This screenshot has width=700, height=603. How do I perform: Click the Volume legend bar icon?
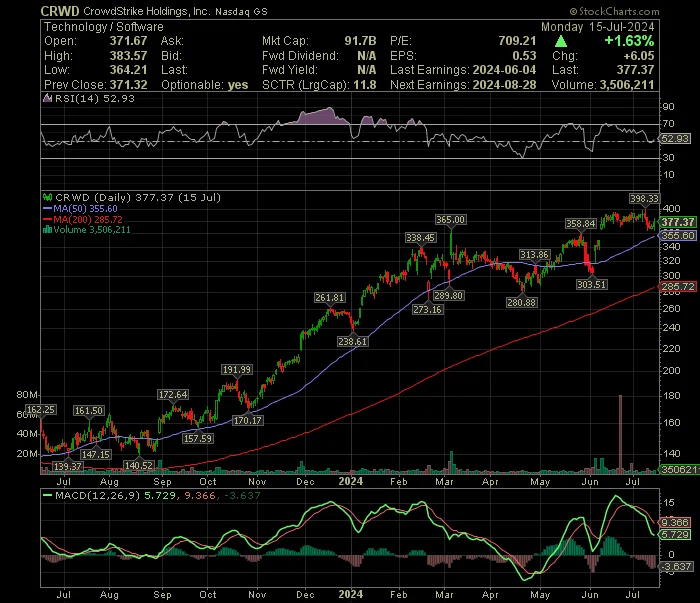47,230
